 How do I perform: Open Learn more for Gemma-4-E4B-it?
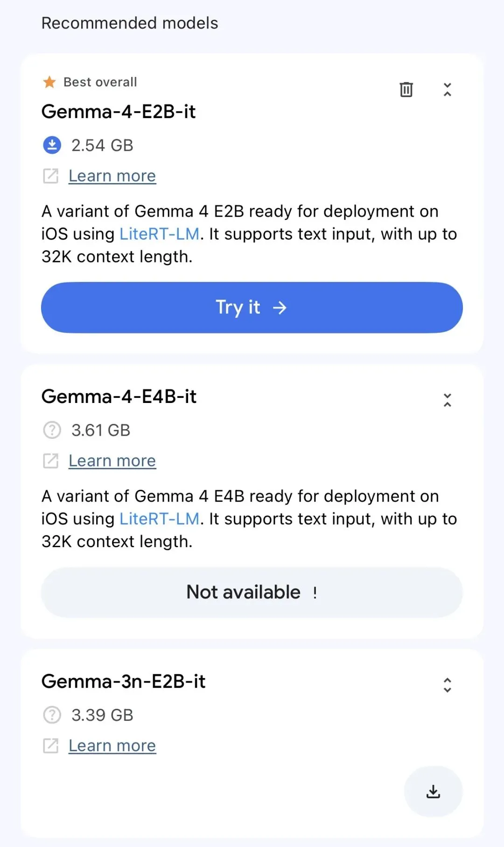click(x=112, y=461)
